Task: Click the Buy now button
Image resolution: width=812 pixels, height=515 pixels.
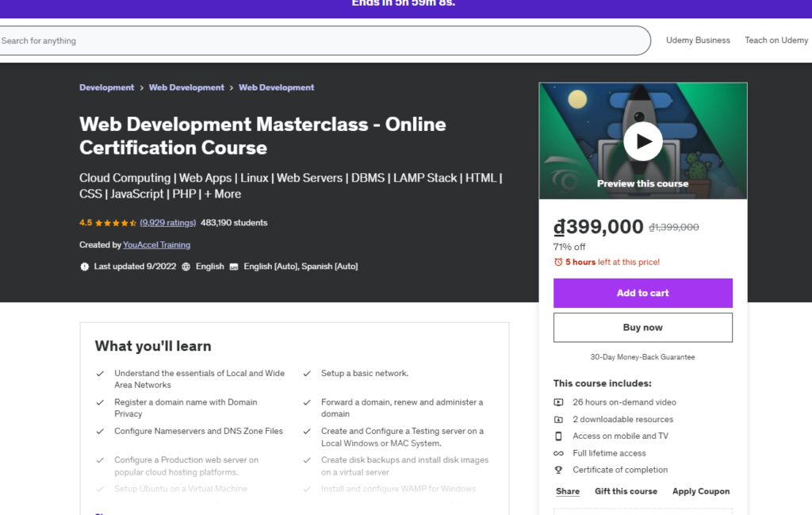Action: point(642,327)
